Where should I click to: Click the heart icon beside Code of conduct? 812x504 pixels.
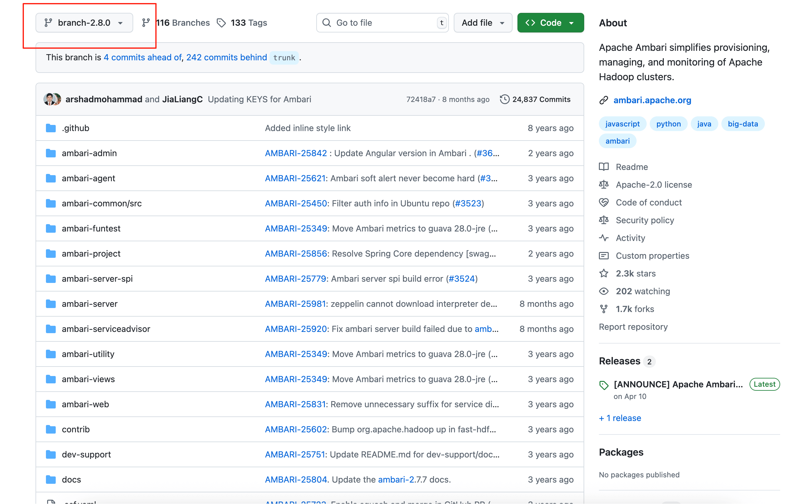604,202
